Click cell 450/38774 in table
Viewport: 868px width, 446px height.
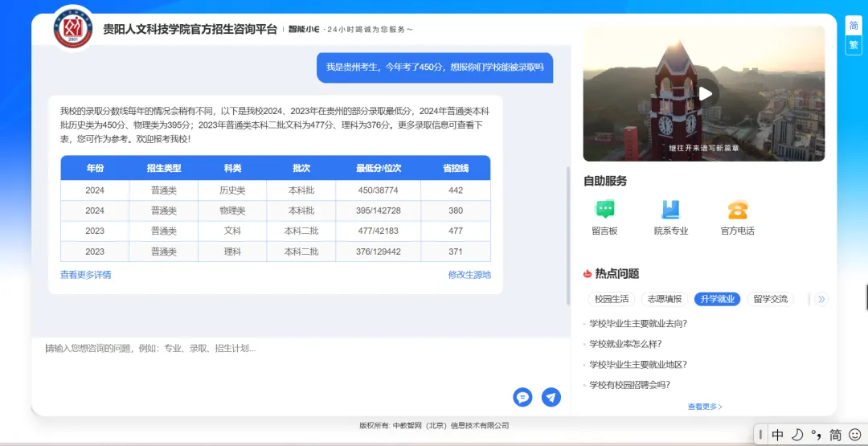pos(378,190)
